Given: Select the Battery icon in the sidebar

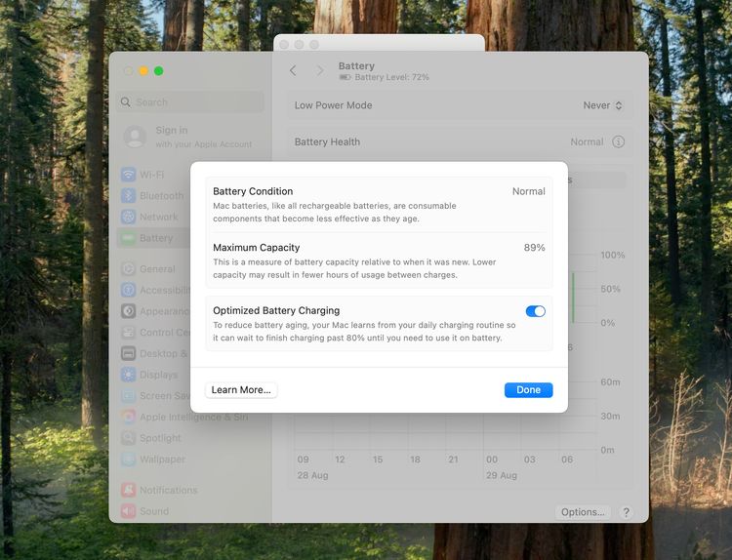Looking at the screenshot, I should point(129,238).
